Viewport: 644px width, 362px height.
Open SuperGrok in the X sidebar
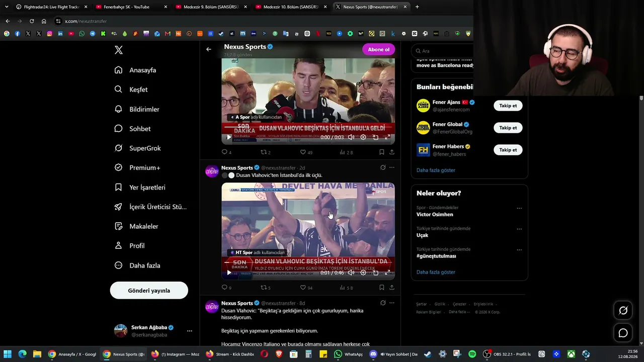(x=137, y=148)
